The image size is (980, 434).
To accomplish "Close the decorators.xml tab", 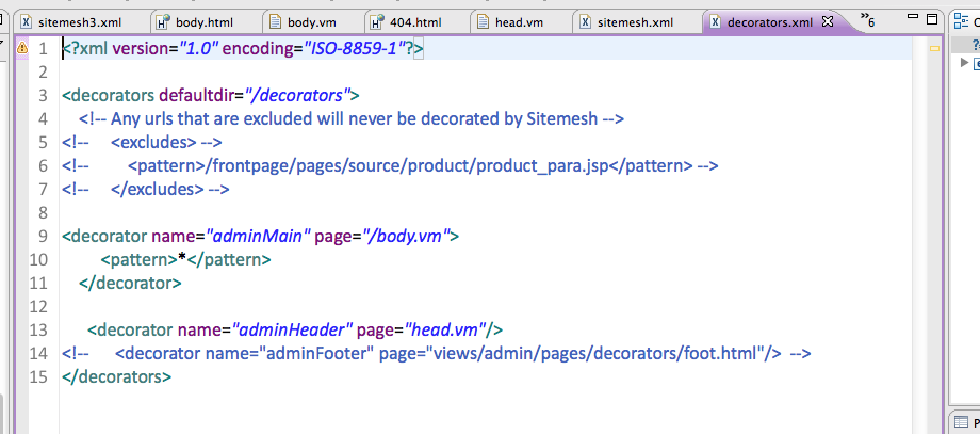I will click(x=827, y=21).
